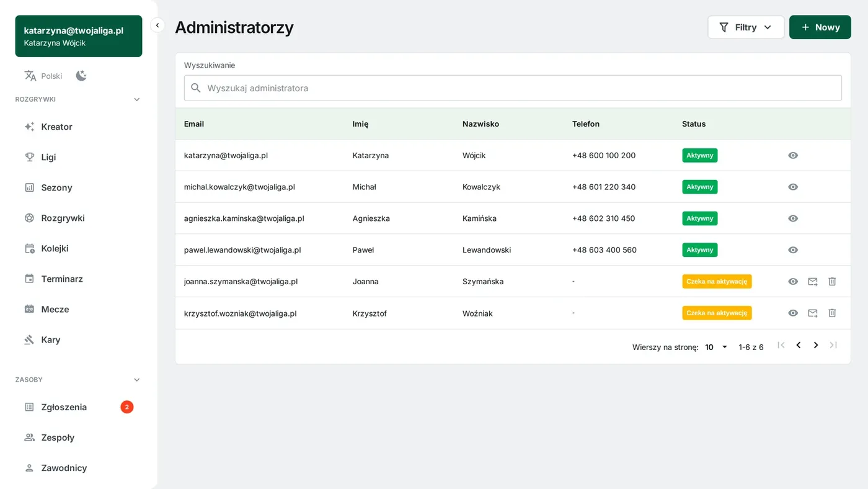Sort by Nazwisko column header
The image size is (868, 489).
click(480, 124)
